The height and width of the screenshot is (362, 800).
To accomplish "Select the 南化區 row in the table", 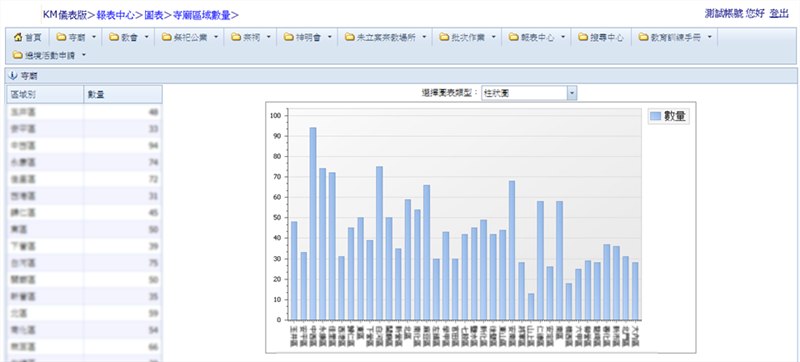I will (84, 330).
